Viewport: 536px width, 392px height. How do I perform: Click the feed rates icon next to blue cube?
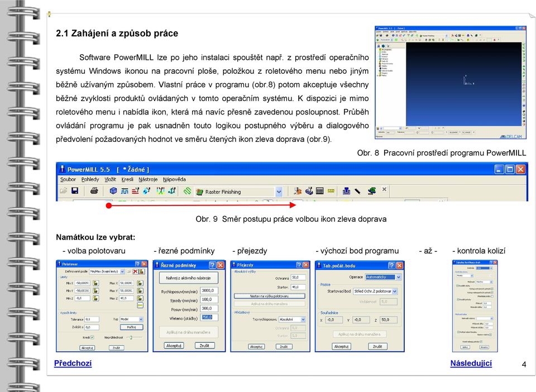[125, 191]
